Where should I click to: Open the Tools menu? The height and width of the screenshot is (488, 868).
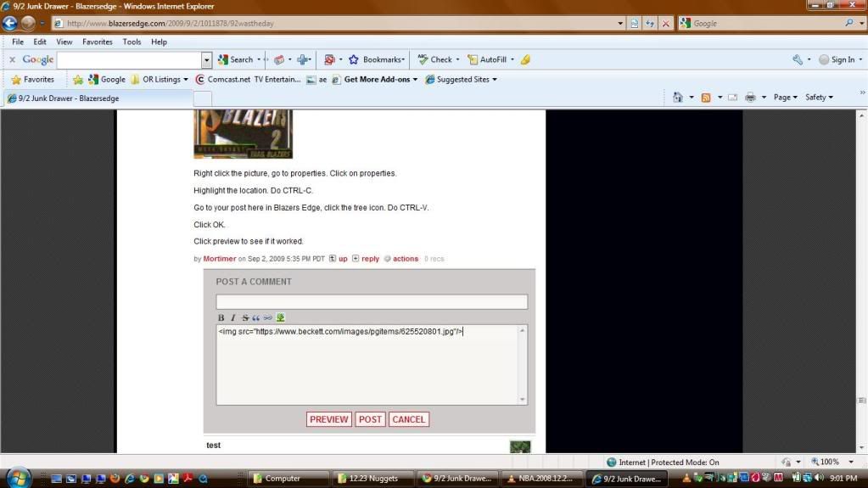pos(132,42)
